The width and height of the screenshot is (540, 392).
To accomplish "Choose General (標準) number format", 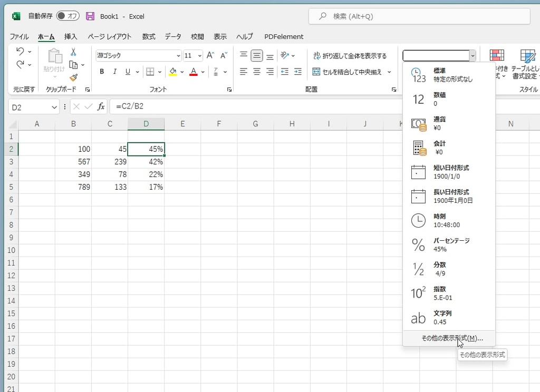I will coord(449,75).
